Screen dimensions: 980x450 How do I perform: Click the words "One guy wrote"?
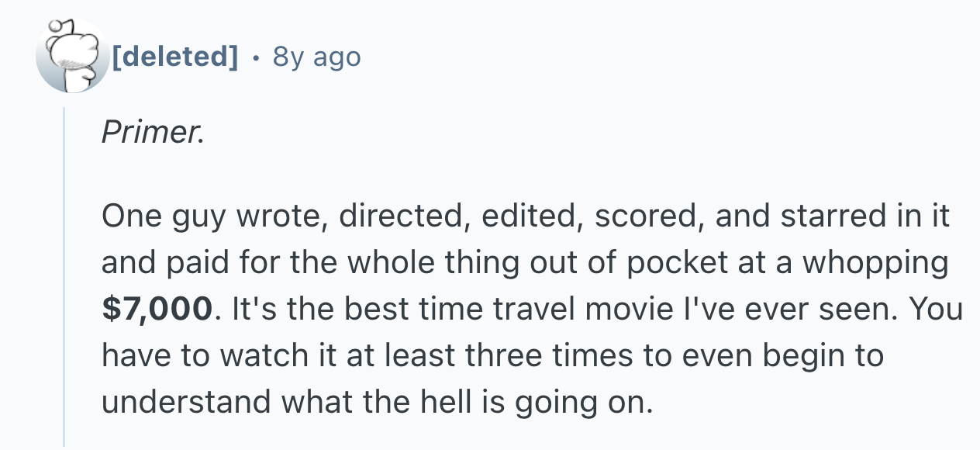(x=204, y=216)
